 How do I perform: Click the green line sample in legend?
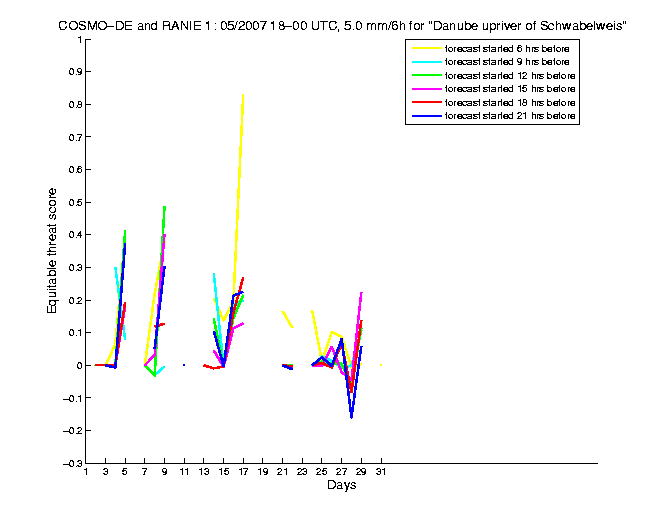[x=425, y=76]
